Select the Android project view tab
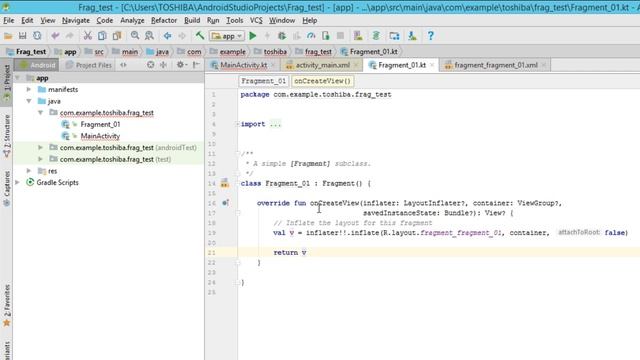640x360 pixels. [37, 65]
